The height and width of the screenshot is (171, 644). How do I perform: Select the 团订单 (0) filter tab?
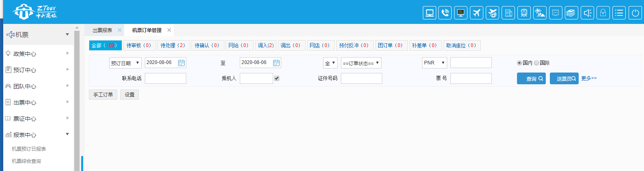[x=391, y=45]
